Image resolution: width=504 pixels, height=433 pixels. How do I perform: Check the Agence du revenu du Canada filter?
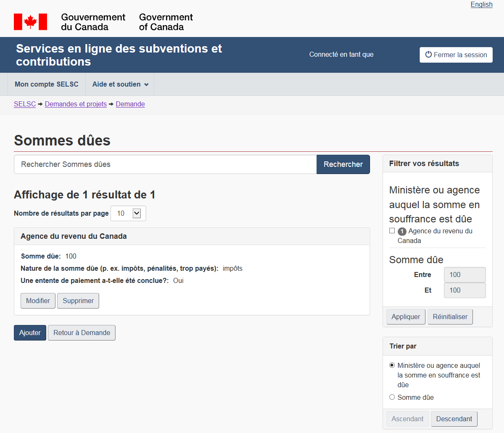tap(392, 231)
